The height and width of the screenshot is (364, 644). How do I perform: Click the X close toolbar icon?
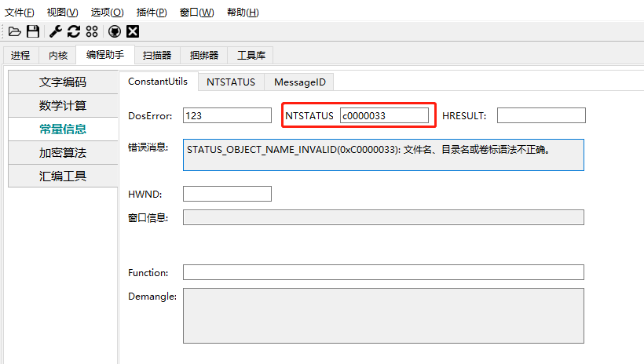(133, 31)
